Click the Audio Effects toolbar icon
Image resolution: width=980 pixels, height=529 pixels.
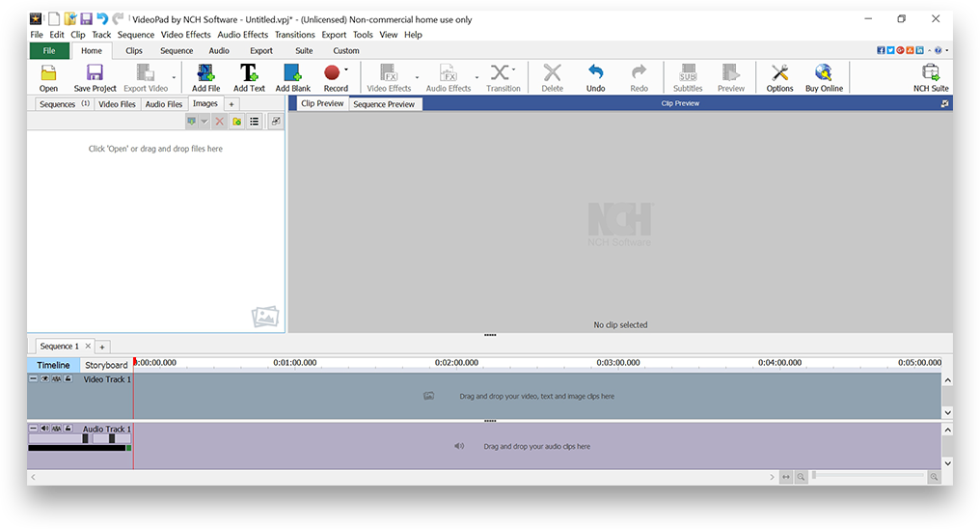(449, 73)
